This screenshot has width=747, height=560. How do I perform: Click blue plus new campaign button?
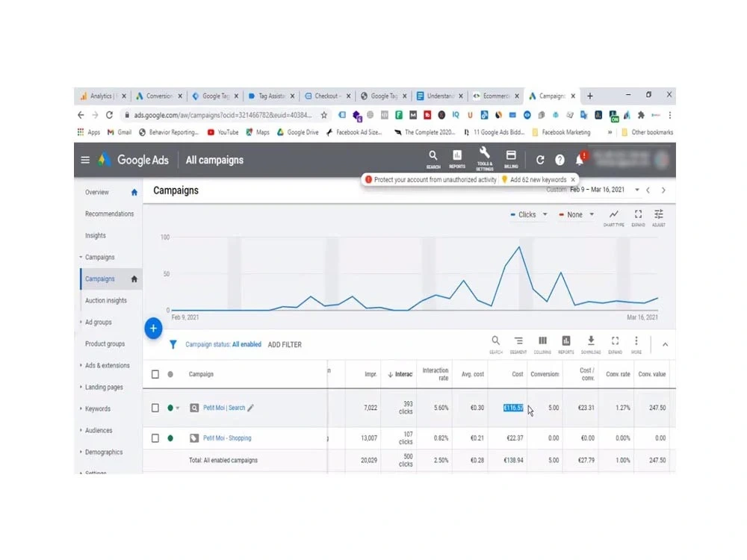pyautogui.click(x=153, y=328)
